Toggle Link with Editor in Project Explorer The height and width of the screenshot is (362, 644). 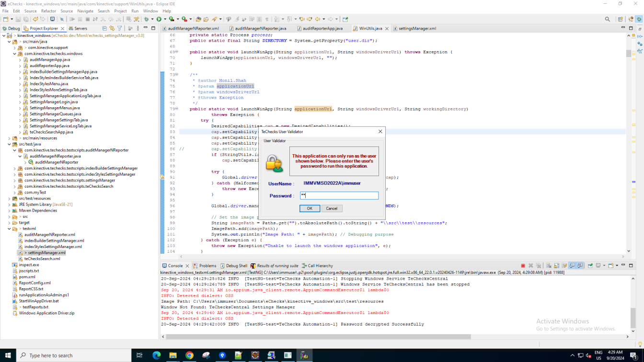[x=112, y=28]
